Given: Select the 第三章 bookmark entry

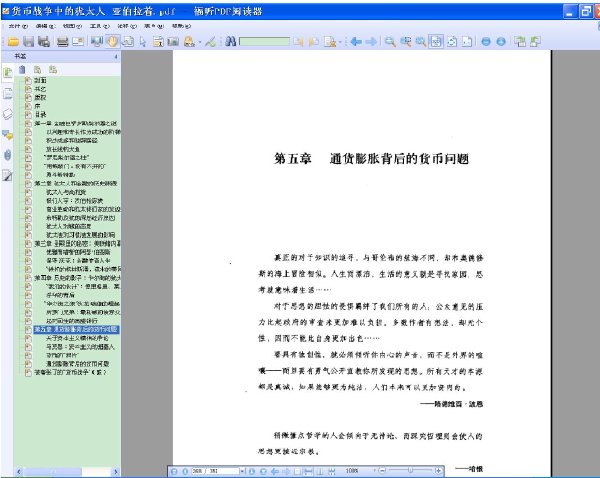Looking at the screenshot, I should [x=77, y=243].
